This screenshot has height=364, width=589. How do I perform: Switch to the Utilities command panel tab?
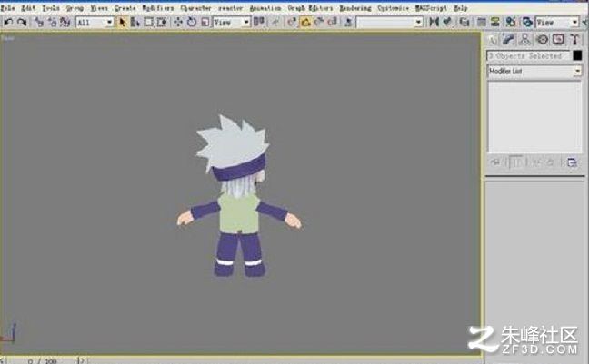574,39
